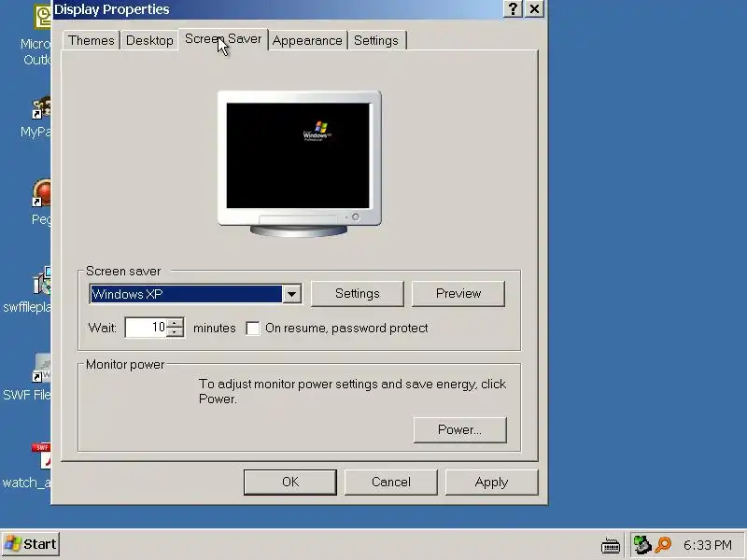This screenshot has height=560, width=747.
Task: Open monitor Power settings button
Action: (459, 429)
